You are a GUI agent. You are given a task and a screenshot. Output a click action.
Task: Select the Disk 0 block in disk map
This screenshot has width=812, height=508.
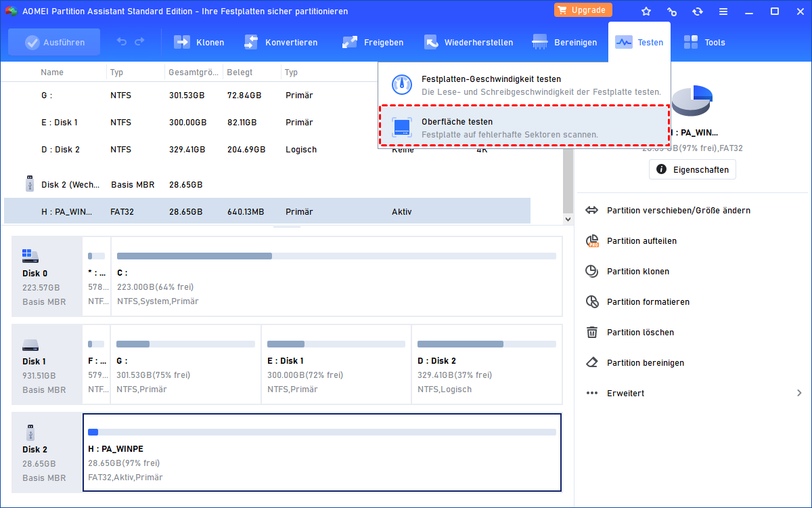tap(47, 276)
